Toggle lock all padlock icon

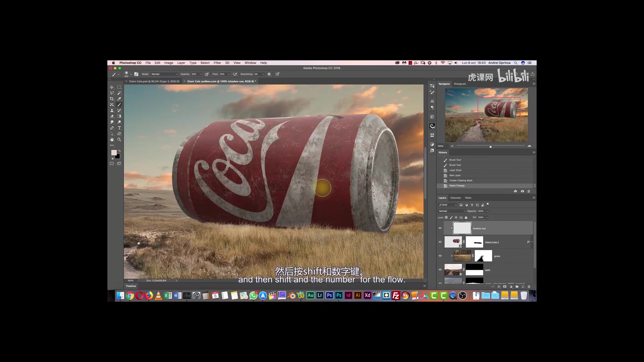tap(466, 218)
